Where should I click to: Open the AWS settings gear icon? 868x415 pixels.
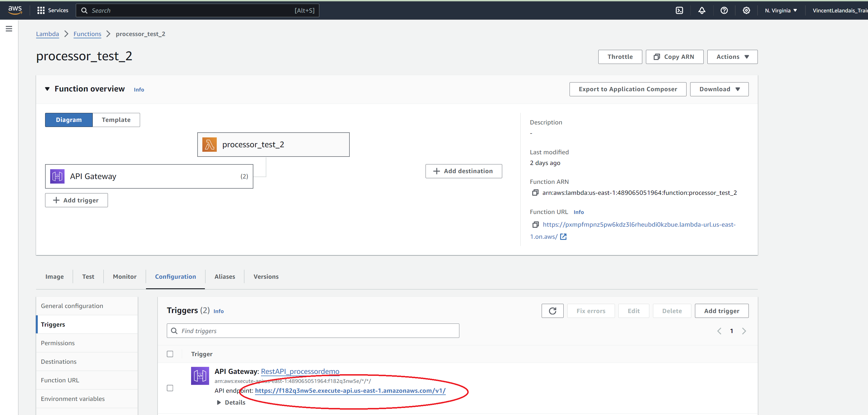[746, 10]
